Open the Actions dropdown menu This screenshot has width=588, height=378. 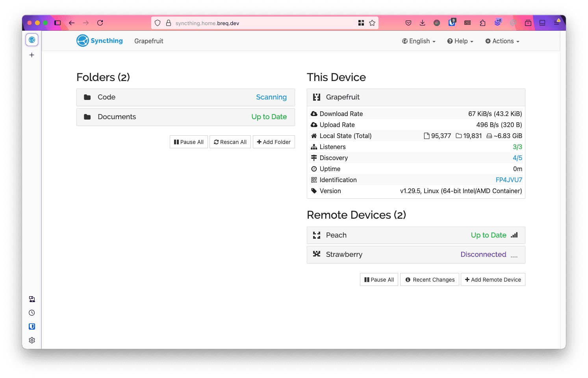tap(502, 41)
